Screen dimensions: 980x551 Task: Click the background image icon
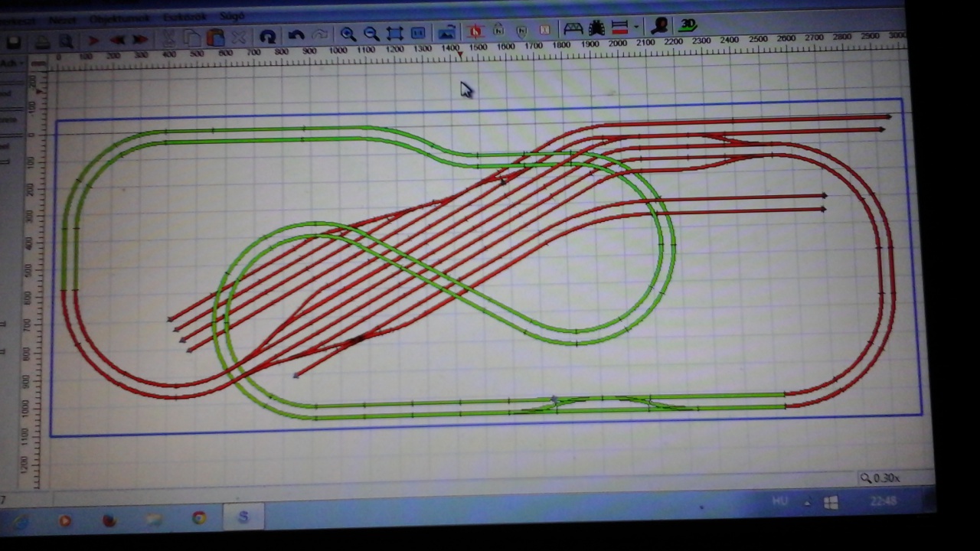[x=446, y=32]
